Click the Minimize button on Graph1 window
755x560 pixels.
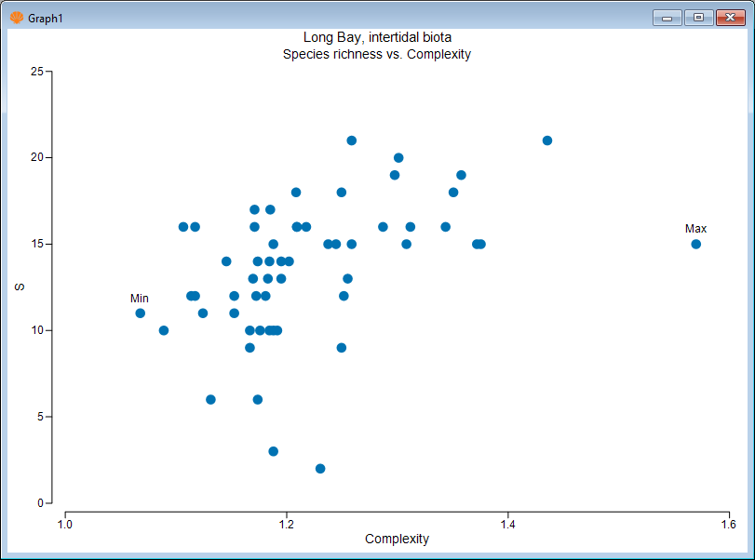666,17
